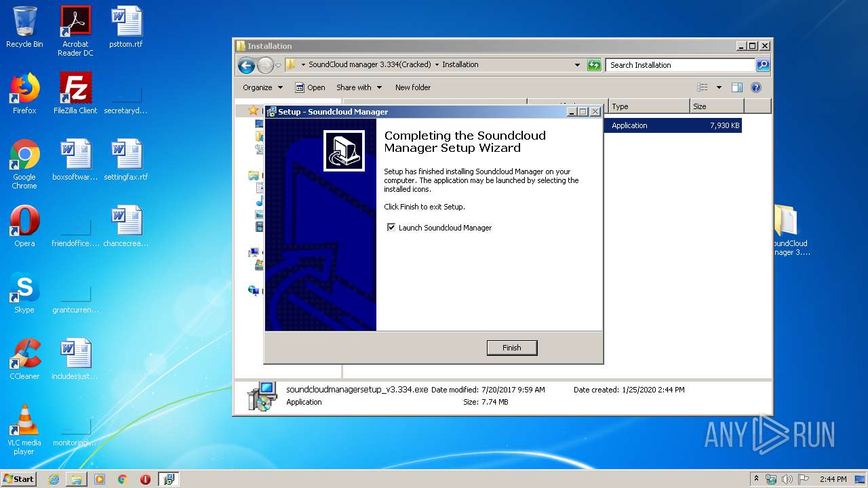
Task: Uncheck Launch Soundcloud Manager checkbox
Action: tap(391, 228)
